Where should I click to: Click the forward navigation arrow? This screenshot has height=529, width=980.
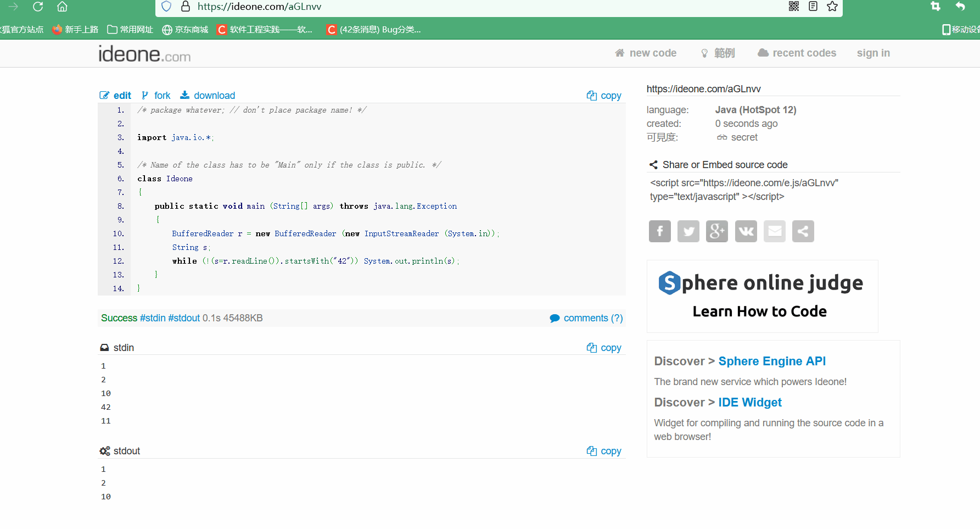click(x=14, y=7)
